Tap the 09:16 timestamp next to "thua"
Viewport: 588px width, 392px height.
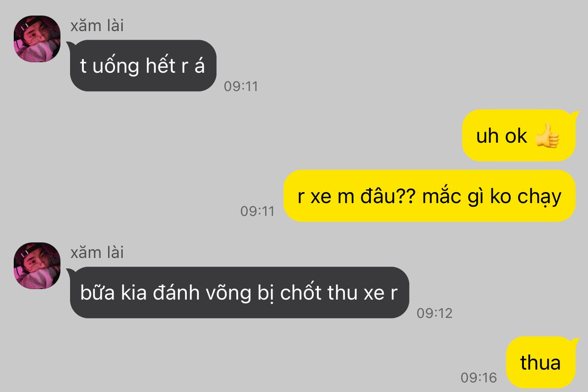pos(479,377)
